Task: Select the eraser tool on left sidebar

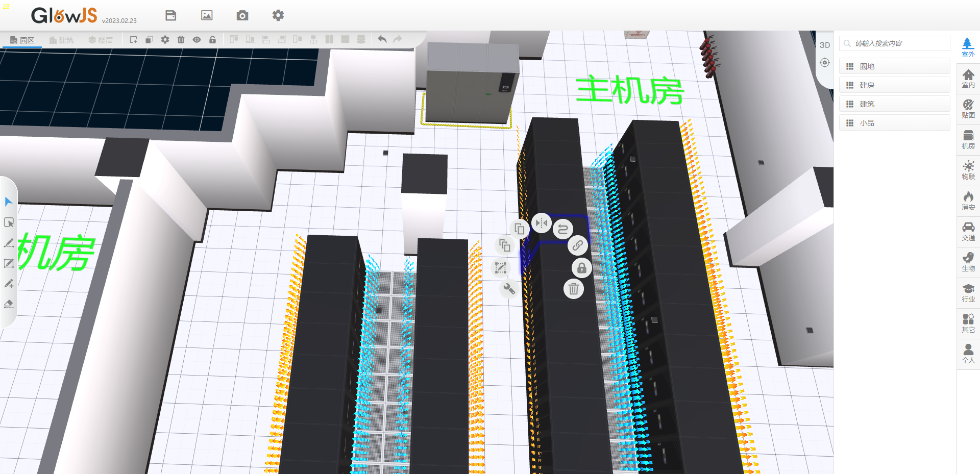Action: (9, 305)
